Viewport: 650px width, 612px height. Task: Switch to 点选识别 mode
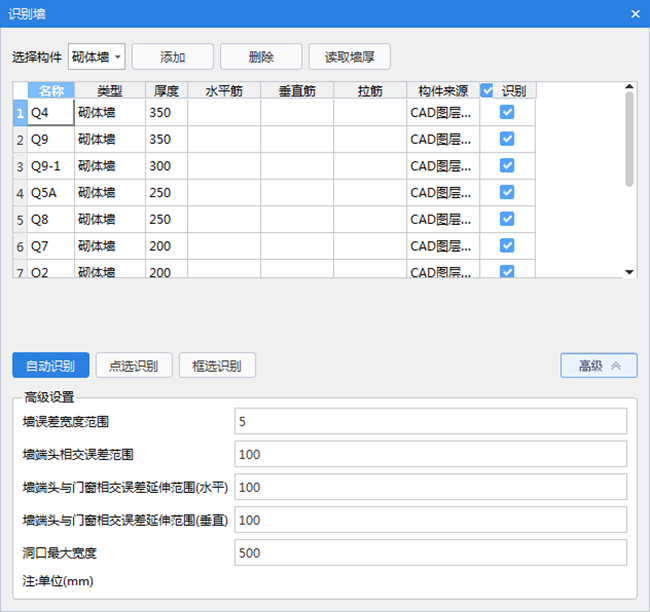pyautogui.click(x=134, y=366)
